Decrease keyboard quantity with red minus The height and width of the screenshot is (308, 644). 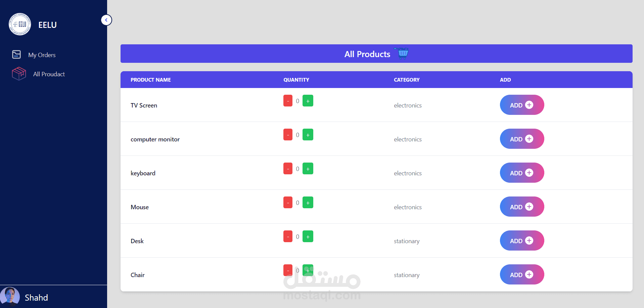point(288,169)
